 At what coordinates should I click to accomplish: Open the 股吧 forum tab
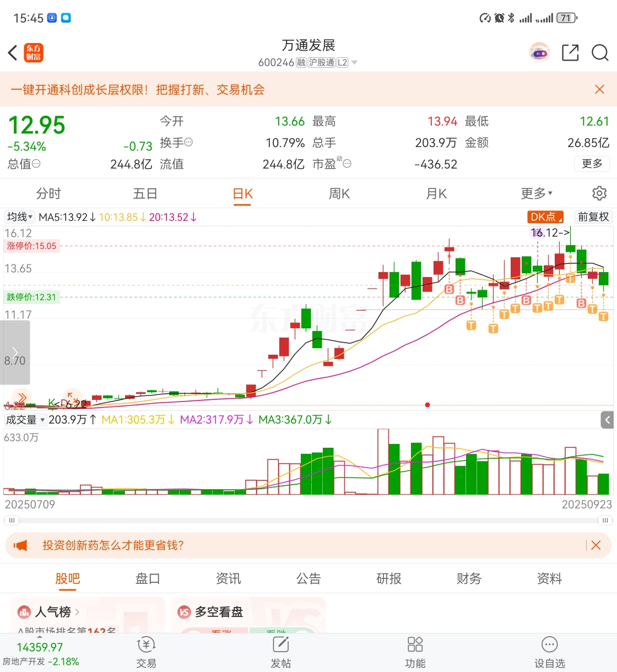point(68,578)
